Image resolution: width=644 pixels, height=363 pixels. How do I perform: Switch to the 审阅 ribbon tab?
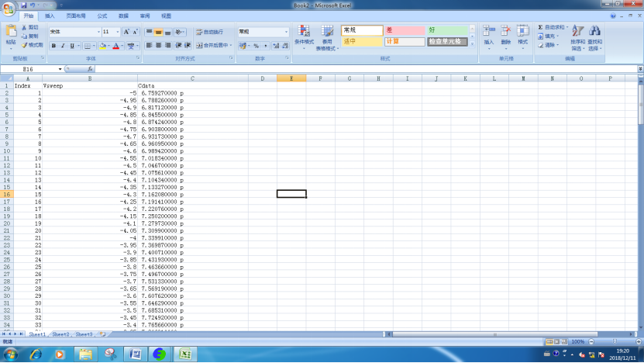coord(145,16)
